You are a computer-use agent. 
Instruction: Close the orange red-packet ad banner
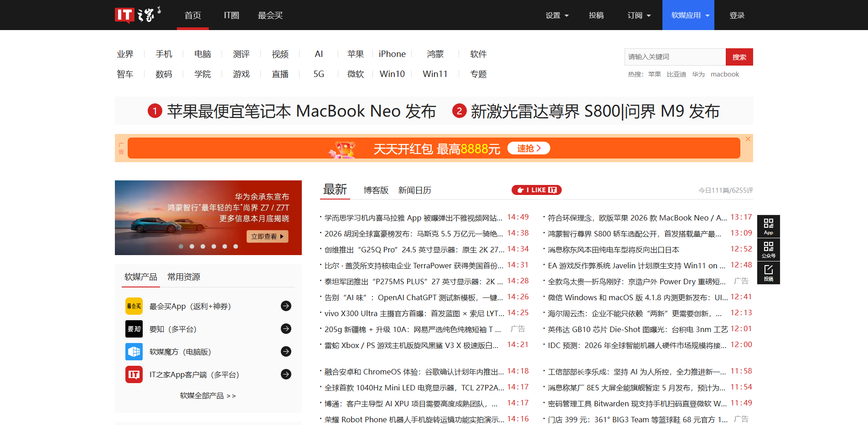tap(748, 139)
